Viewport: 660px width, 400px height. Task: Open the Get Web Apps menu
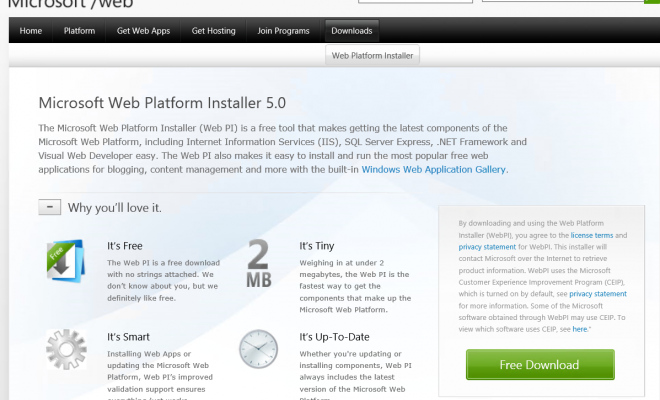click(x=144, y=31)
